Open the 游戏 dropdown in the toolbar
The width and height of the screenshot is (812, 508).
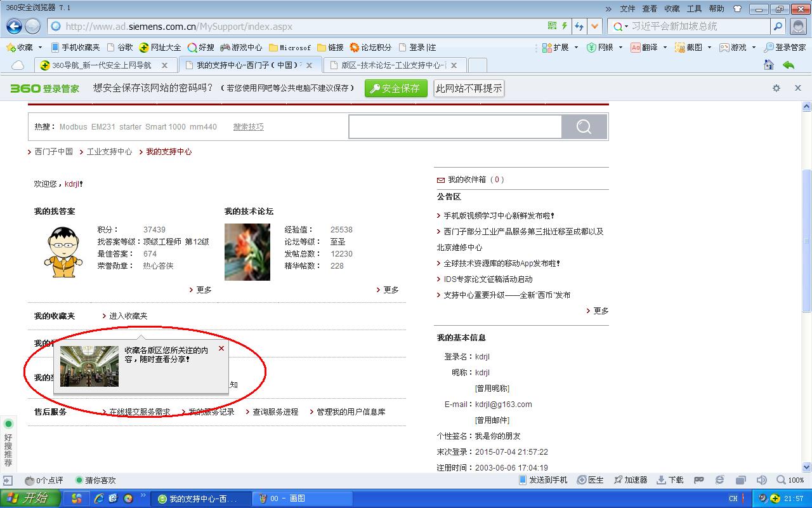click(738, 48)
